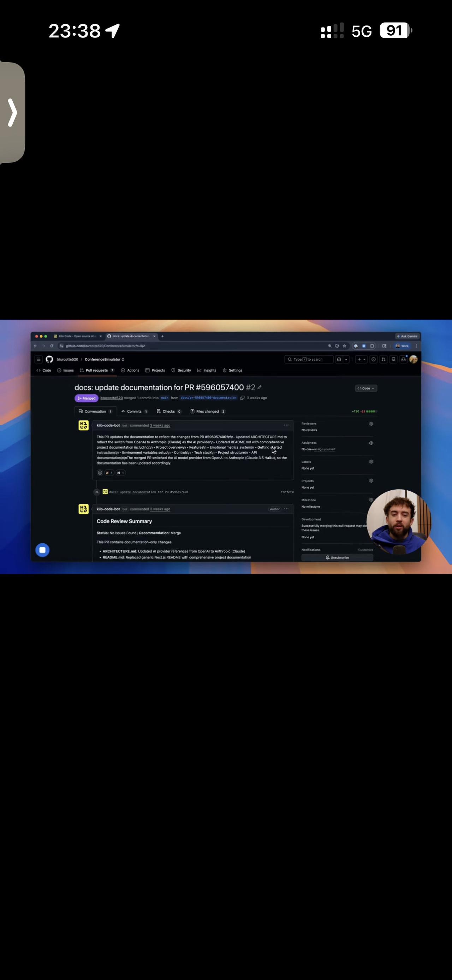This screenshot has width=452, height=980.
Task: Open Chrome three-dot menu
Action: [416, 346]
